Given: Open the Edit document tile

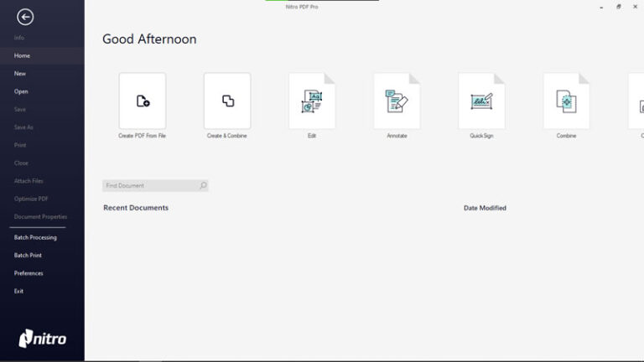Looking at the screenshot, I should point(312,101).
